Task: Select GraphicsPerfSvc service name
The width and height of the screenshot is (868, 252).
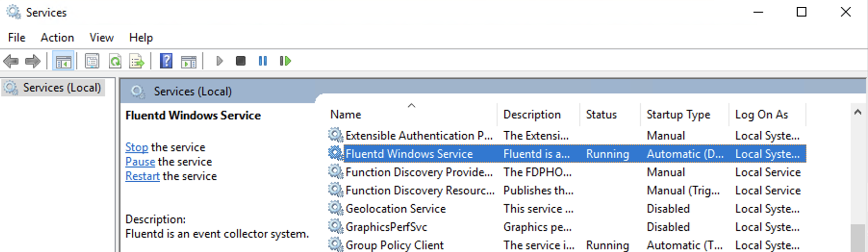Action: 386,227
